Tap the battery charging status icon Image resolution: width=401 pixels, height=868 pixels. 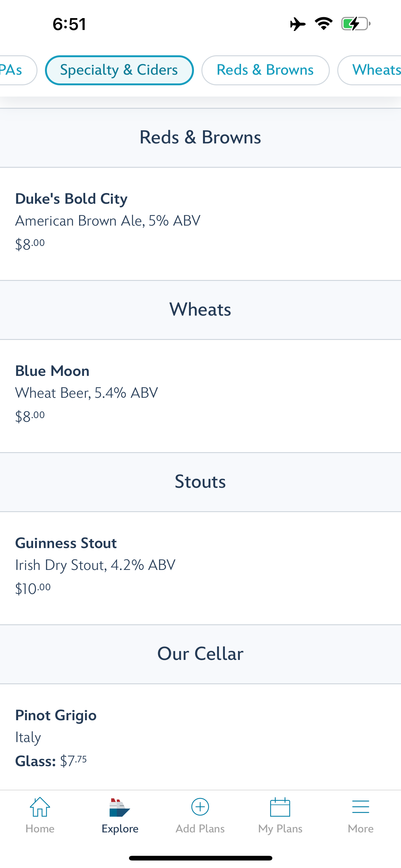[x=355, y=24]
